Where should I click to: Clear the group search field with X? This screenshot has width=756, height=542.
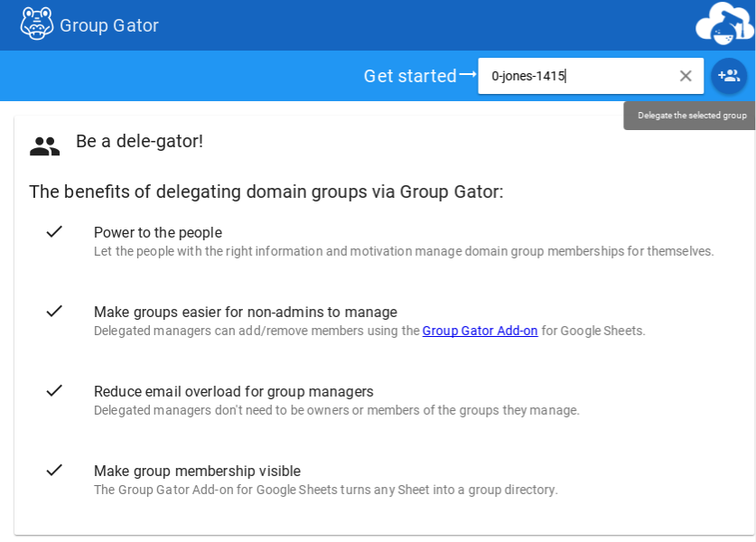click(686, 76)
